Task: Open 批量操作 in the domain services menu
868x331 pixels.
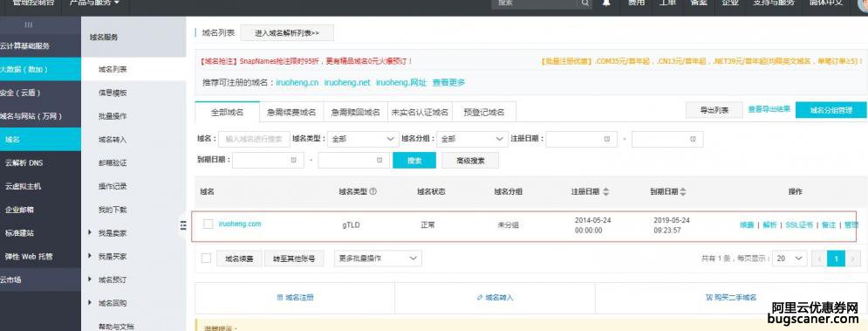Action: (113, 116)
